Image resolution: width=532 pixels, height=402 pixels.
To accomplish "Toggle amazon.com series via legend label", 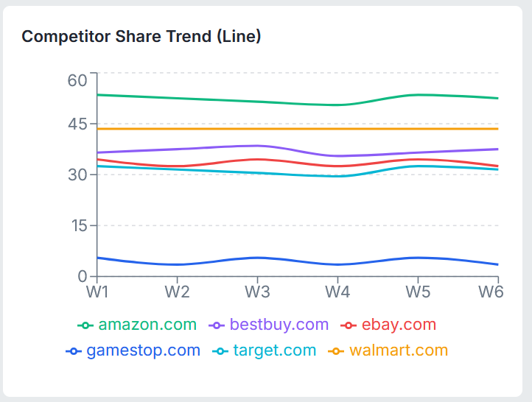I will pyautogui.click(x=147, y=325).
